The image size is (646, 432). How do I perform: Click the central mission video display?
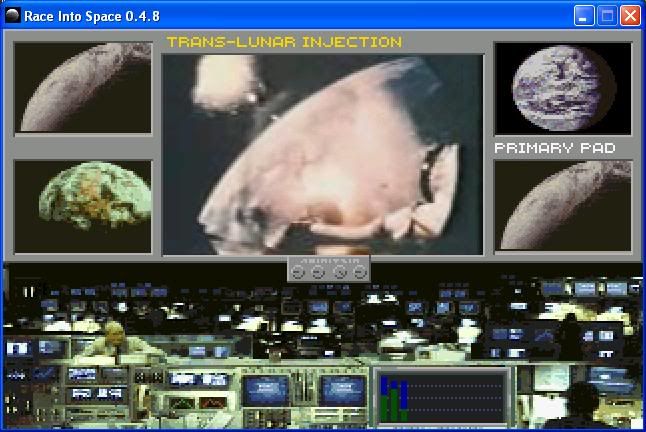323,154
